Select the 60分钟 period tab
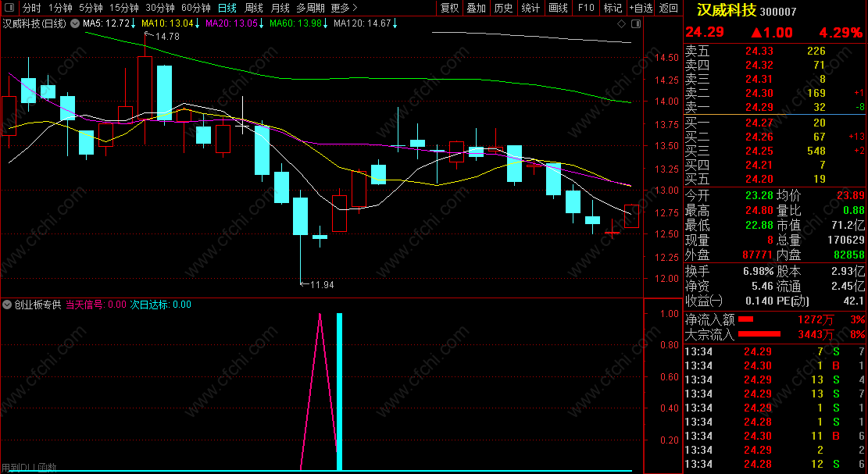868x474 pixels. pos(195,8)
